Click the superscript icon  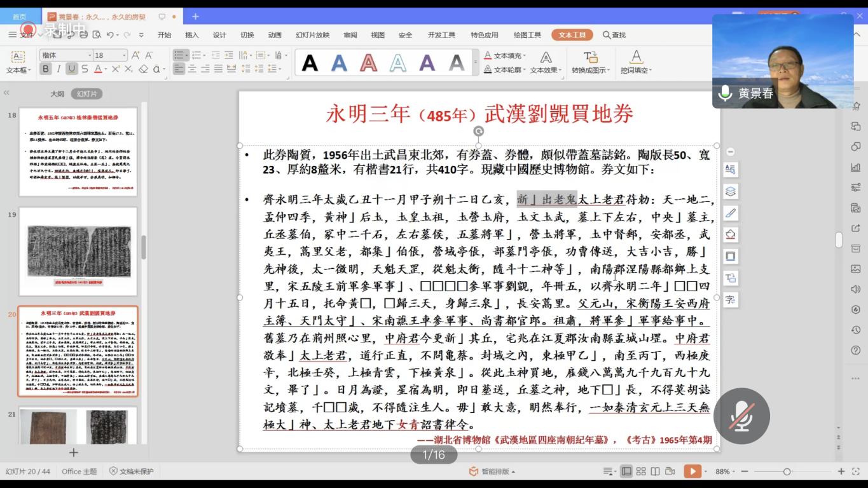click(x=116, y=69)
